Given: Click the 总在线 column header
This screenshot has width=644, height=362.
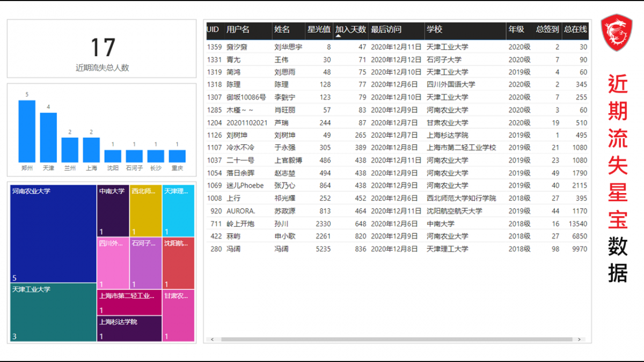Looking at the screenshot, I should [x=575, y=29].
